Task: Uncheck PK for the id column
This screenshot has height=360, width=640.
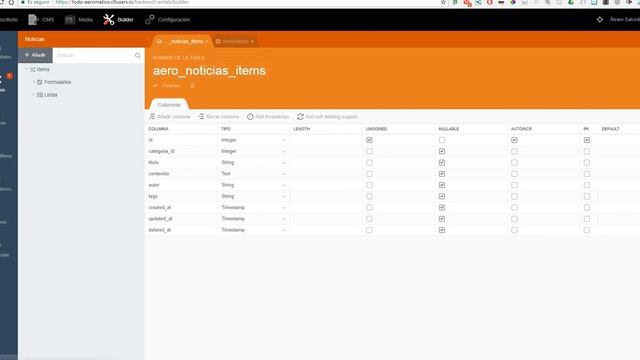Action: (587, 140)
